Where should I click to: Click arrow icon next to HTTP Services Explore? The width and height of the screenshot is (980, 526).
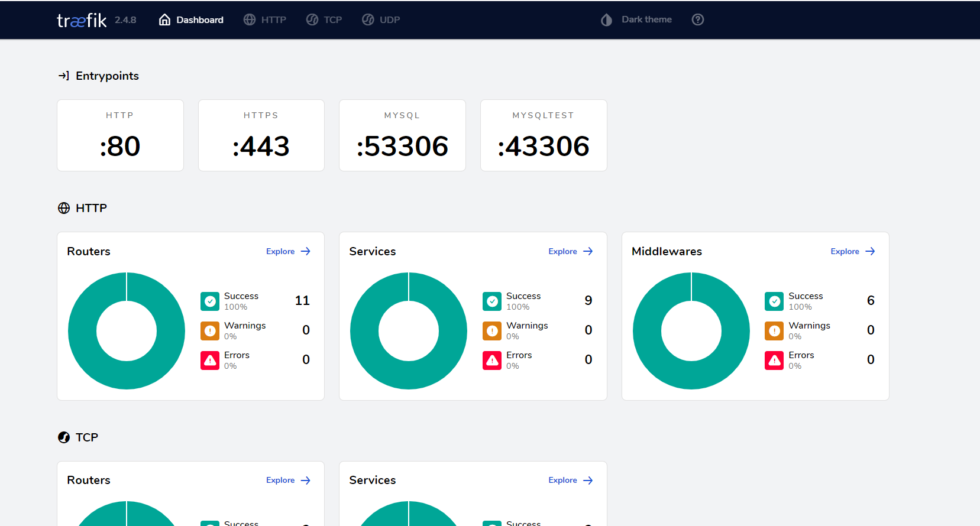click(588, 251)
